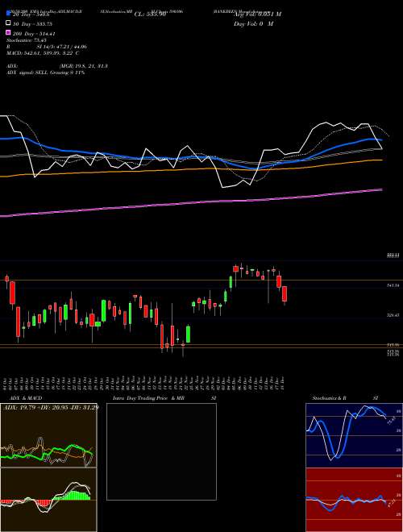The image size is (403, 532).
Task: Open the red RSI chart panel
Action: click(354, 500)
